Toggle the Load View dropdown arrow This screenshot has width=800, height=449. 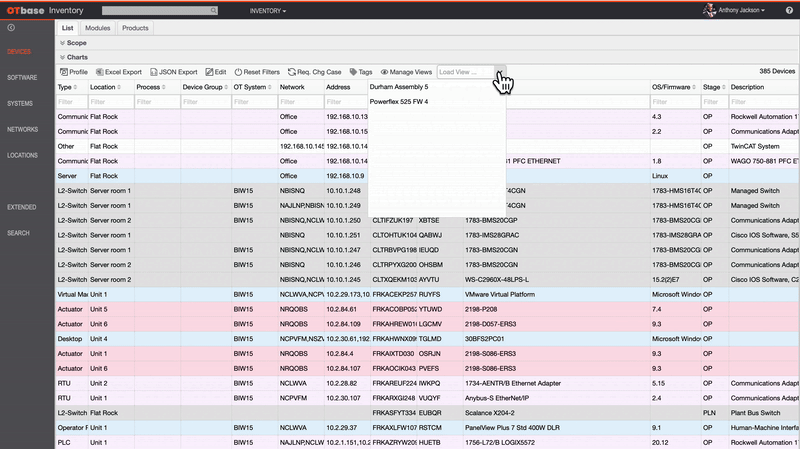point(501,72)
